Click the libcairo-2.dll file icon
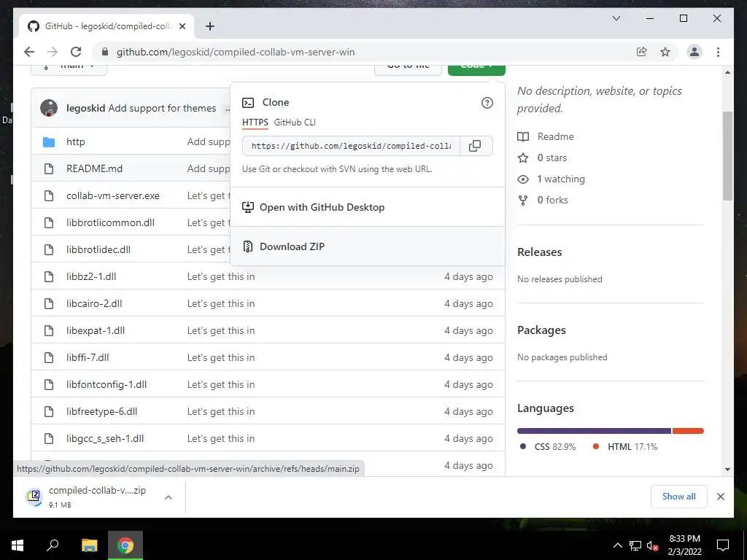This screenshot has width=747, height=560. pos(49,304)
